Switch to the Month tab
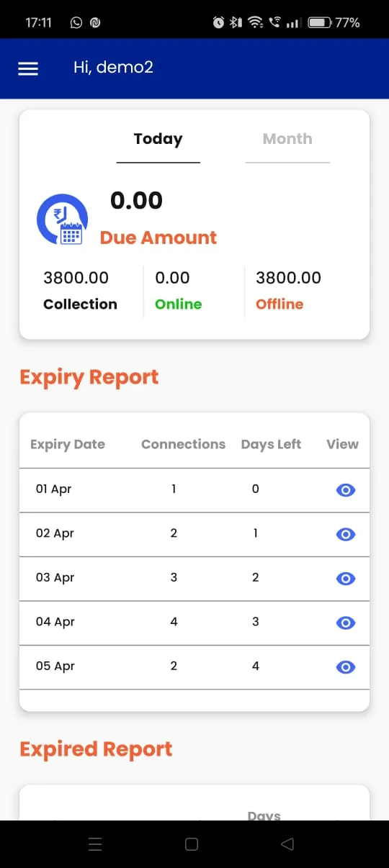Screen dimensions: 389x868 click(x=287, y=140)
